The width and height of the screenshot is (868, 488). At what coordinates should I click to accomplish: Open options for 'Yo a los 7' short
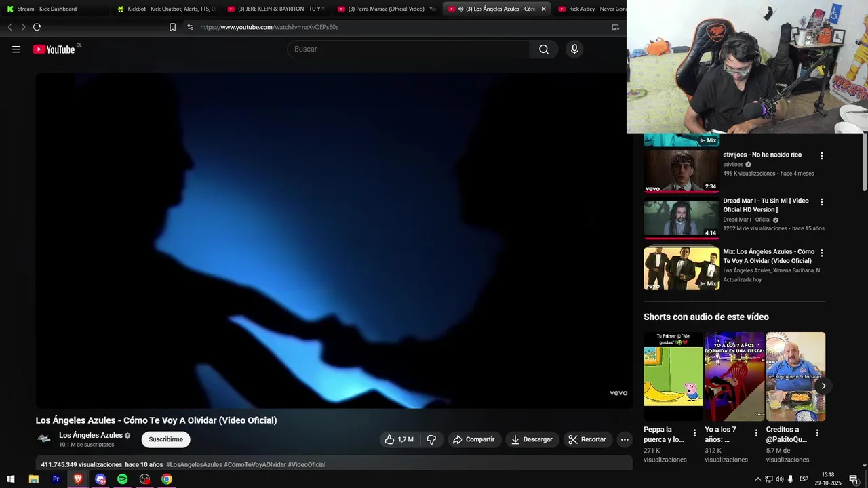(756, 433)
